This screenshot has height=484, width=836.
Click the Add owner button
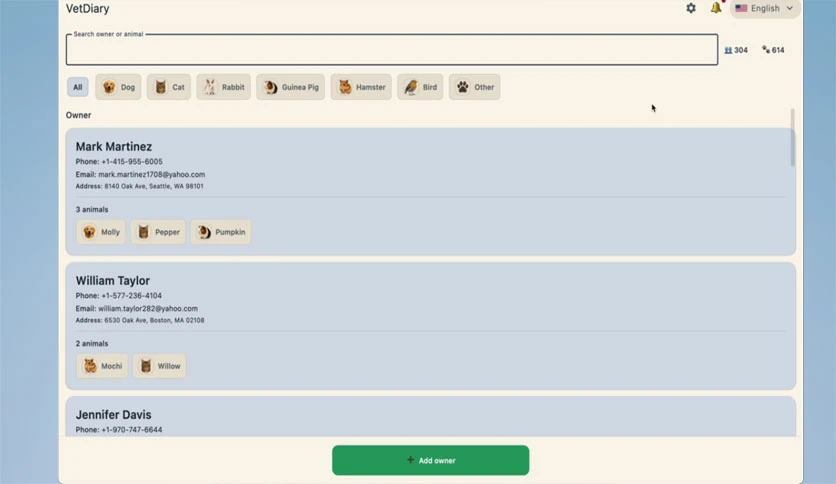pos(431,460)
